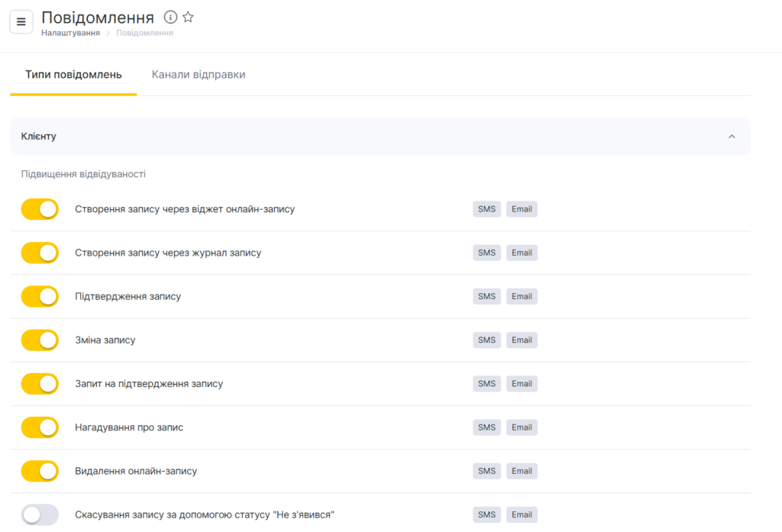Click the Запит на підтвердження запису row label
Screen dimensions: 782x532
(149, 384)
